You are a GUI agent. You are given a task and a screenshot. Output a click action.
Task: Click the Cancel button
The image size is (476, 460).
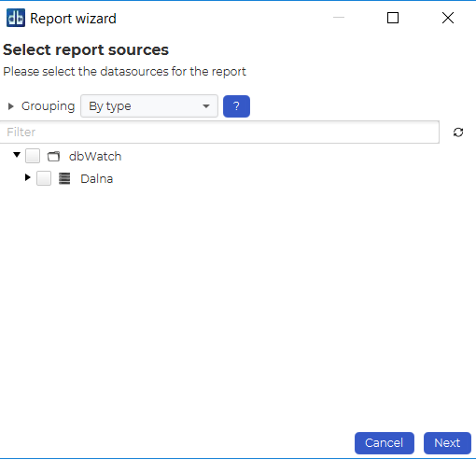(x=385, y=443)
